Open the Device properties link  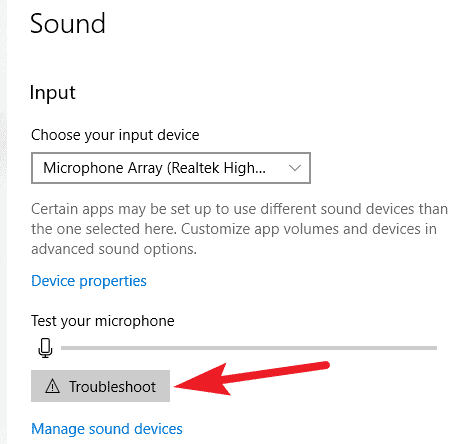pos(89,281)
